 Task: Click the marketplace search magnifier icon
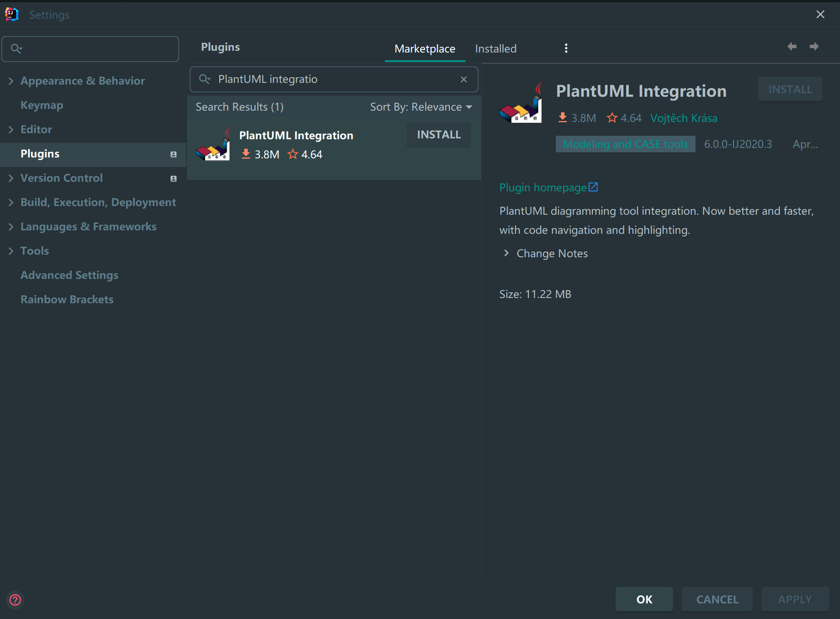[204, 79]
